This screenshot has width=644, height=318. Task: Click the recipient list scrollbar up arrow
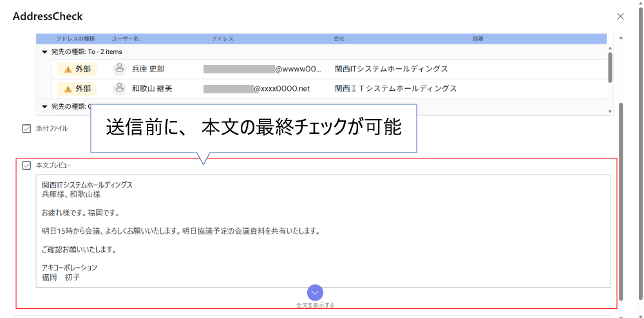610,47
